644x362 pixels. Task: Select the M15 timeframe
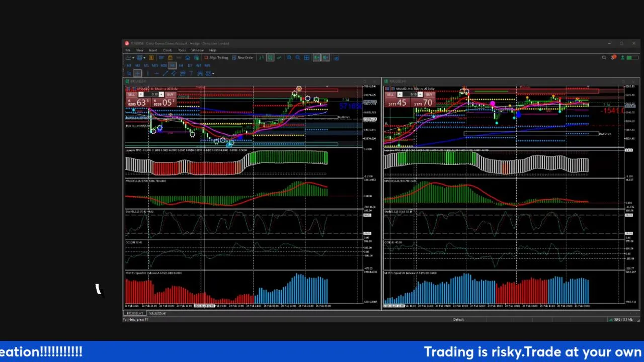coord(155,65)
